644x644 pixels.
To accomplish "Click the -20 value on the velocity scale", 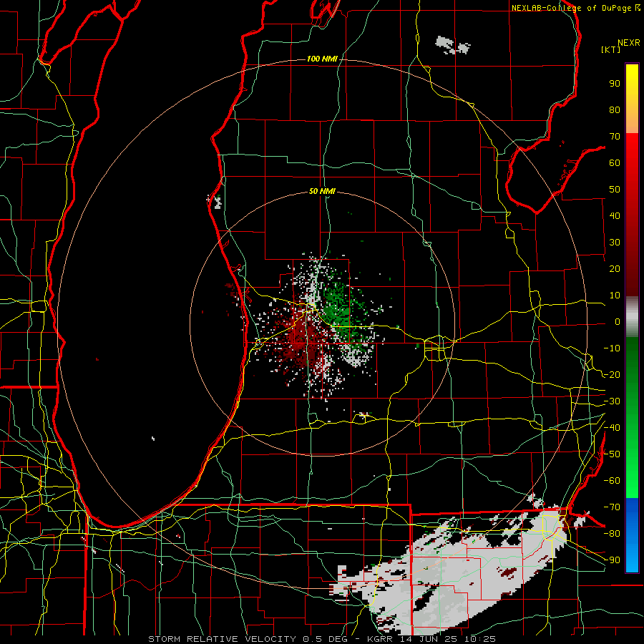I will click(x=612, y=375).
